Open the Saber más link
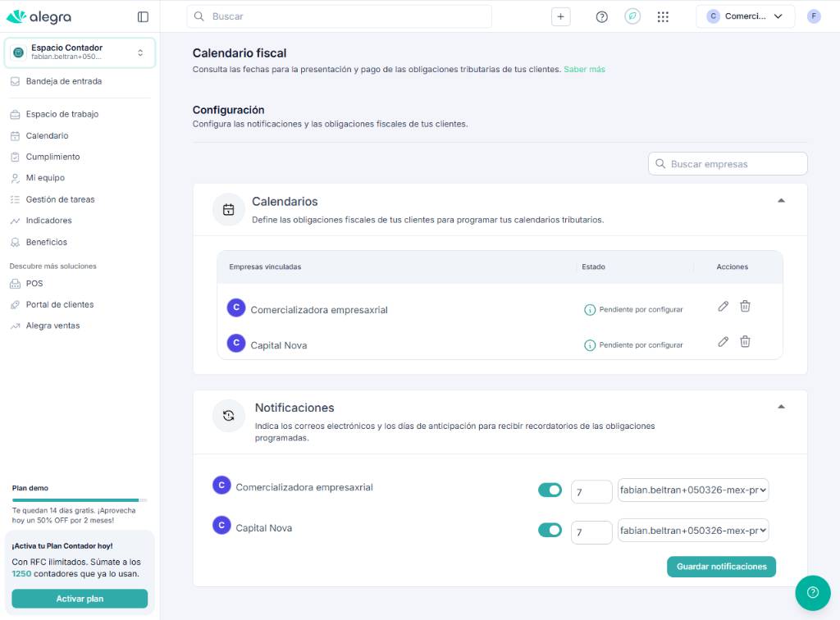Viewport: 840px width, 620px height. [584, 70]
